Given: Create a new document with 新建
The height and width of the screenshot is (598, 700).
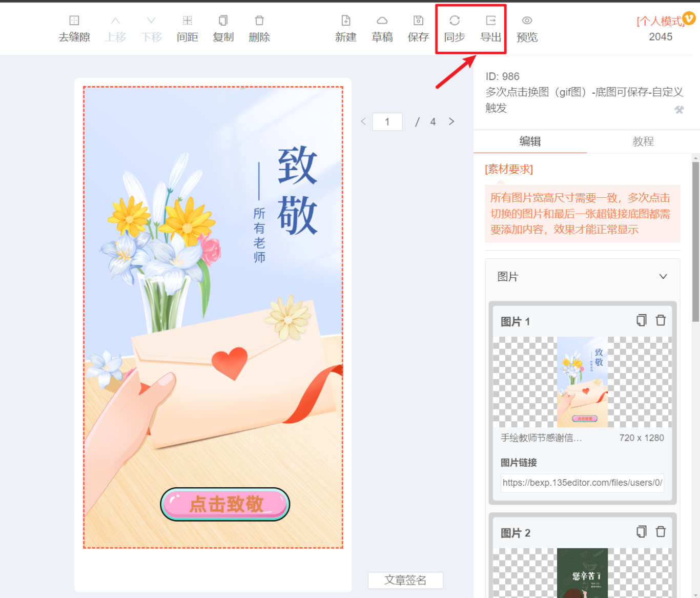Looking at the screenshot, I should (x=346, y=29).
